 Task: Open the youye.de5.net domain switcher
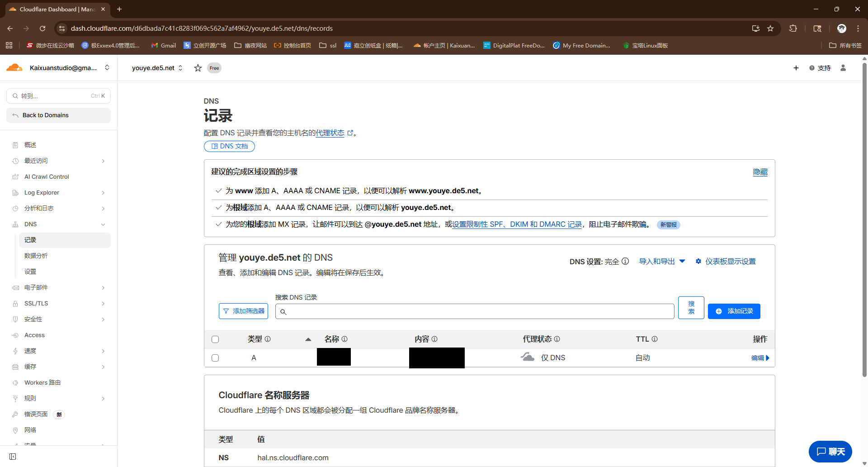[157, 68]
